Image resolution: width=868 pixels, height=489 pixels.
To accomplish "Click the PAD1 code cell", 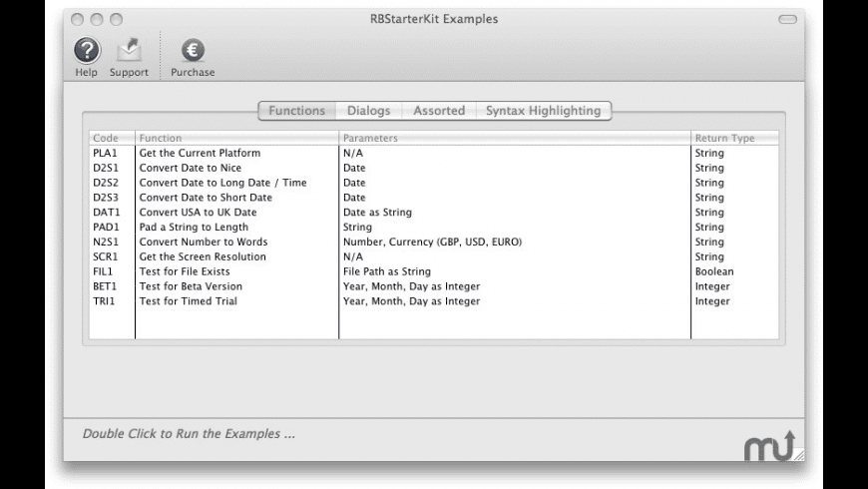I will pyautogui.click(x=106, y=228).
